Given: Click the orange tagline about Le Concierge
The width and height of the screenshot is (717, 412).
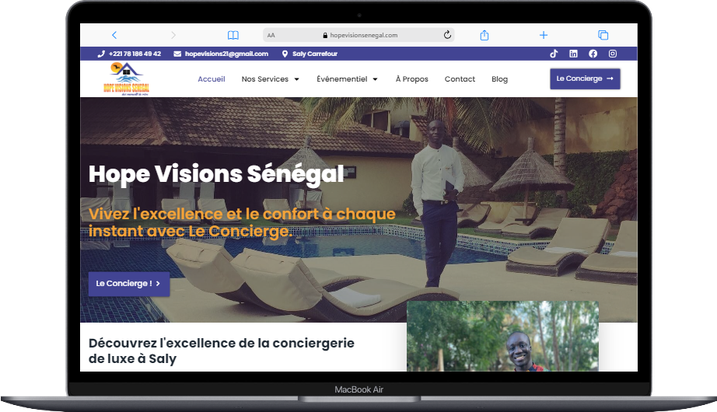Looking at the screenshot, I should (x=242, y=223).
